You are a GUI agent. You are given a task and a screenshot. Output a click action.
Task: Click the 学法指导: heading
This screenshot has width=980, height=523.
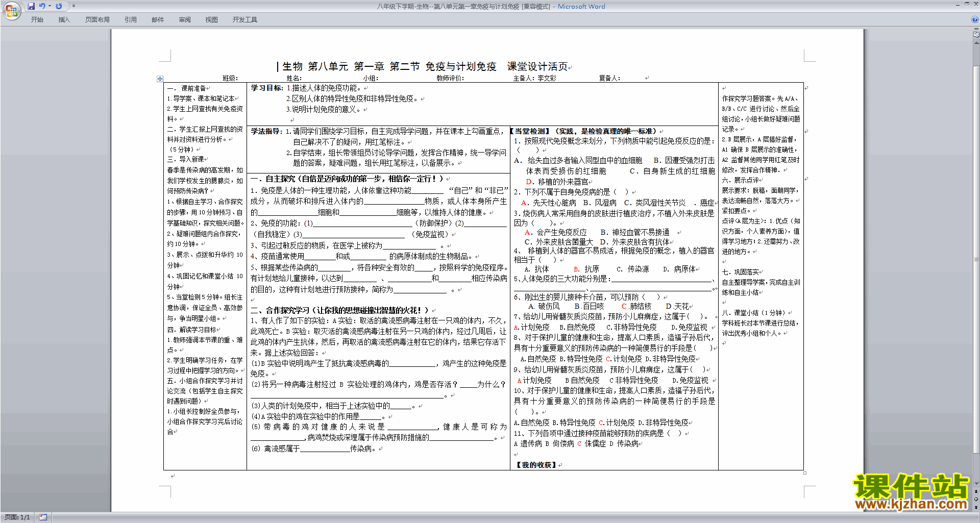267,131
